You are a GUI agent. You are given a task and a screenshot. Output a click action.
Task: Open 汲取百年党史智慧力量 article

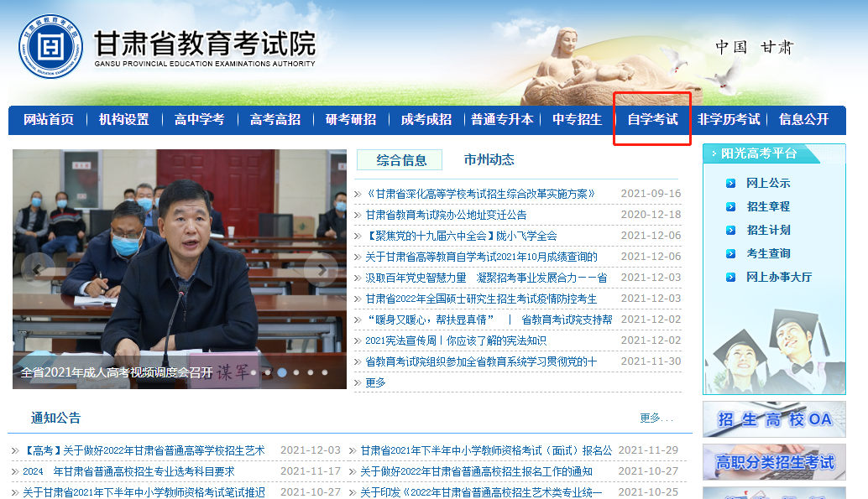(486, 278)
